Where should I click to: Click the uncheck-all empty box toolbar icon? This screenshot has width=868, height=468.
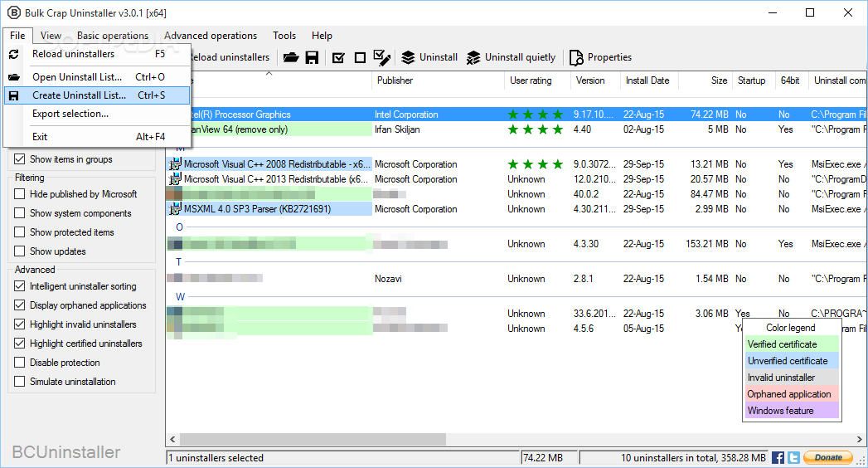(x=361, y=57)
